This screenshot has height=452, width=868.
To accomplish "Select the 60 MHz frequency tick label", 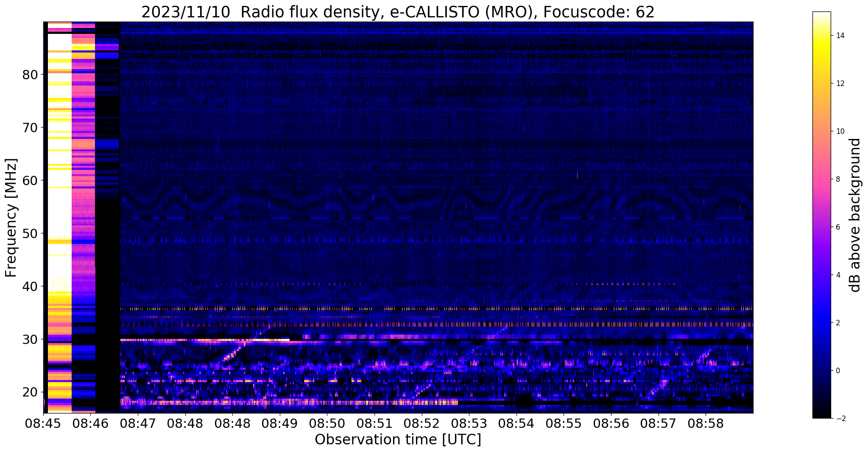I will point(30,181).
